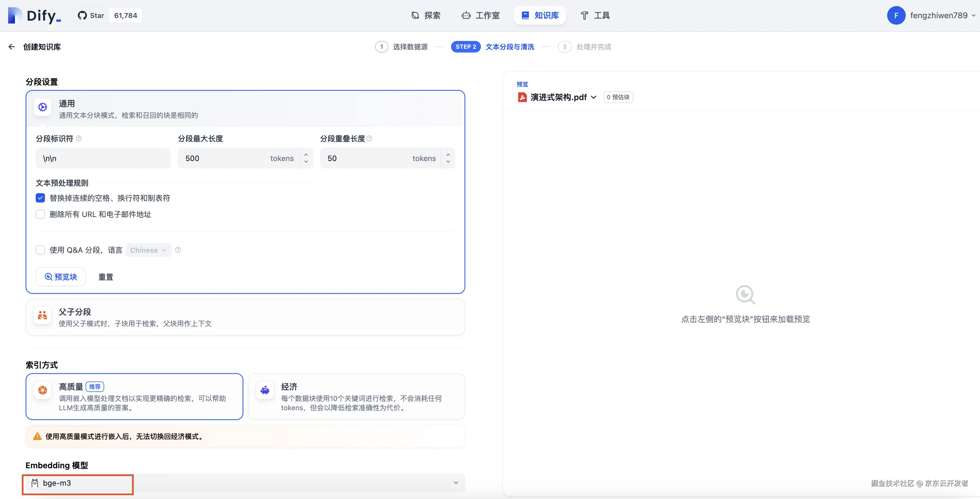
Task: Open the 工作室 tab
Action: (481, 16)
